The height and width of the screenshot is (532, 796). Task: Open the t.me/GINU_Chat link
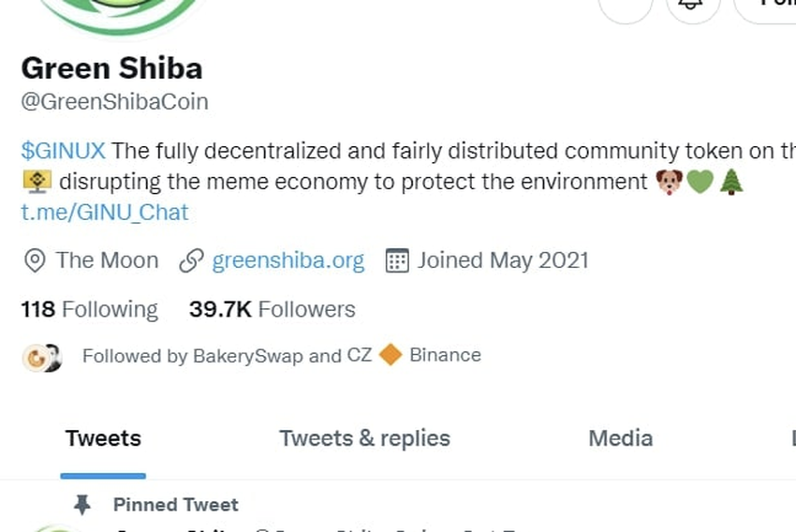coord(105,213)
